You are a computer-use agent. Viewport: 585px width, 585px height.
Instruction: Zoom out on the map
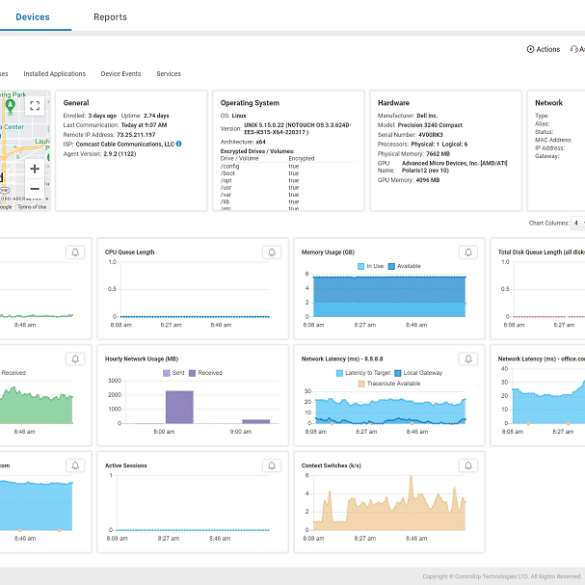point(35,189)
